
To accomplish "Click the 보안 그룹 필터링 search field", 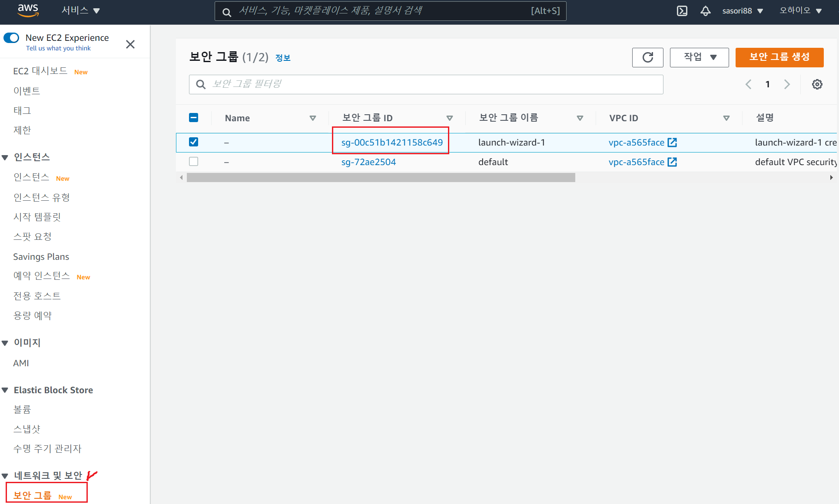I will [426, 84].
